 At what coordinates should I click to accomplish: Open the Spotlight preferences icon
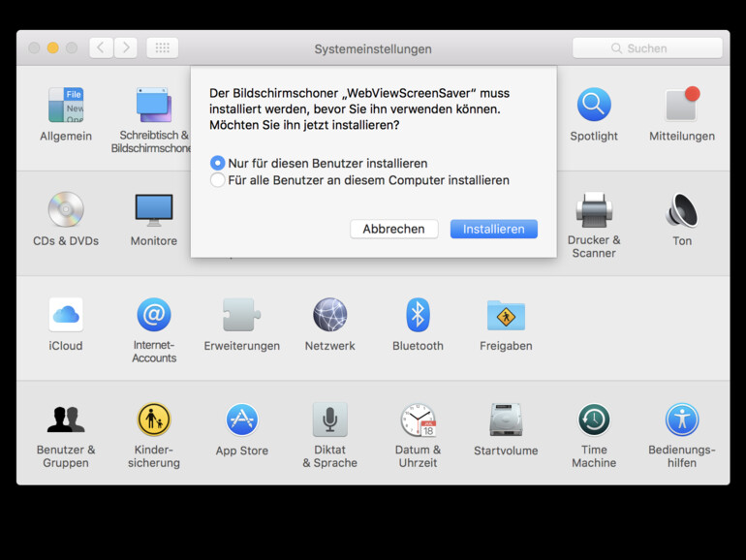click(x=594, y=105)
